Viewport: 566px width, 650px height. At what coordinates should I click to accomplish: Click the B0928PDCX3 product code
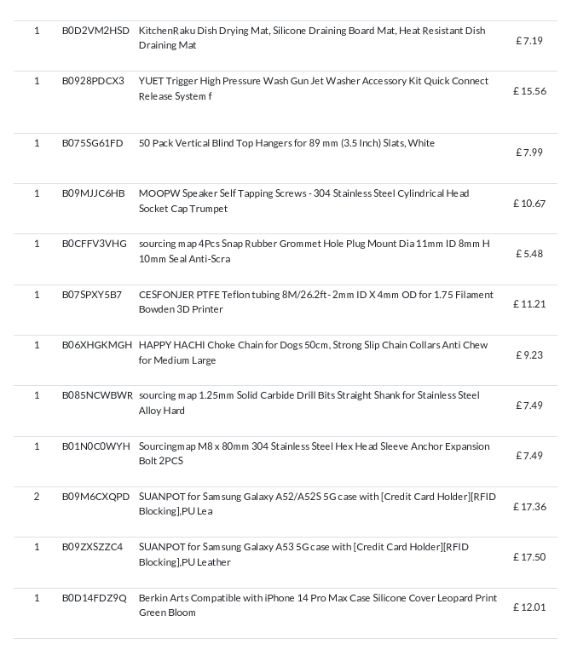(x=93, y=81)
